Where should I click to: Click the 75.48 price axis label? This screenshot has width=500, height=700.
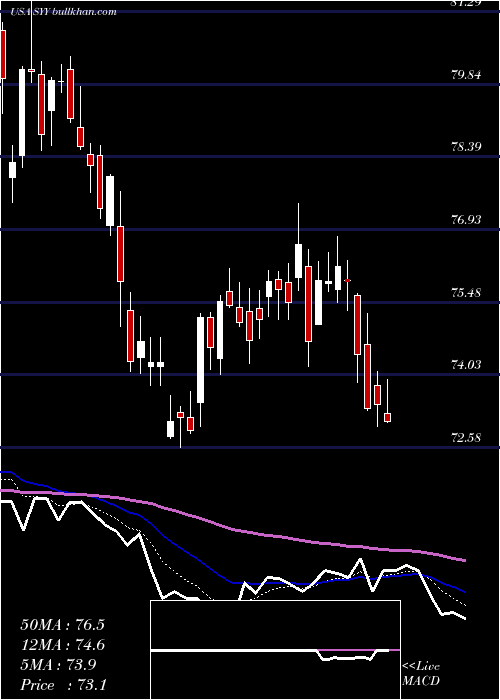[466, 293]
